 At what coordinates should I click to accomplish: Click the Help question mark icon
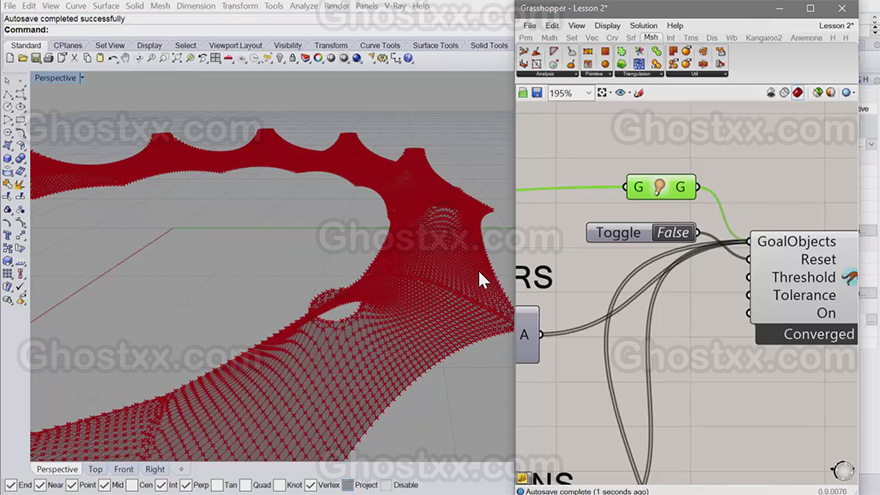tap(409, 58)
